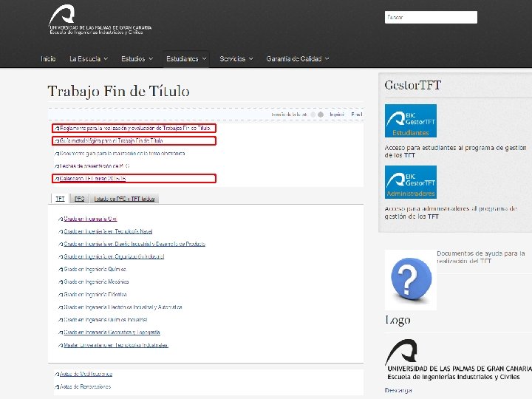Click the search box in the header
532x399 pixels.
(431, 17)
